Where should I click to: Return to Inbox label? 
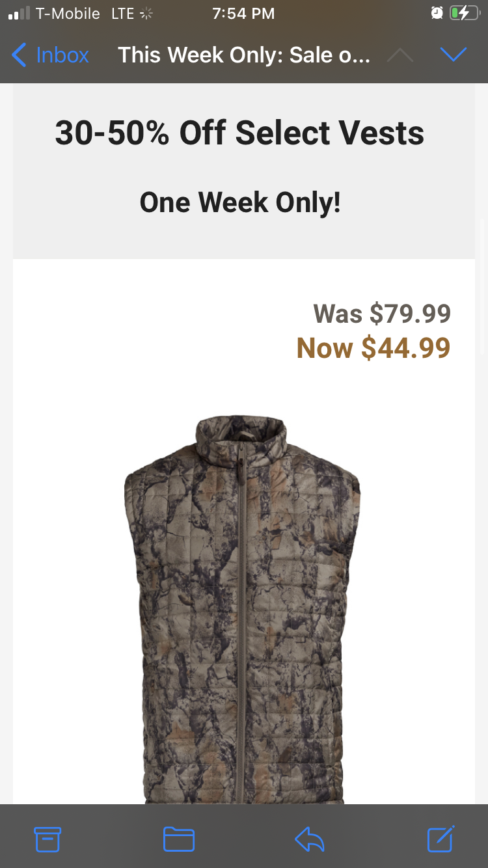(62, 55)
